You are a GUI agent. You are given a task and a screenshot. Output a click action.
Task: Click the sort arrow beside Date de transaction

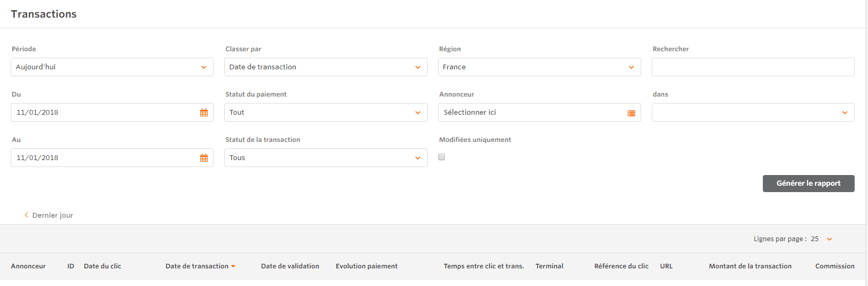pyautogui.click(x=233, y=266)
